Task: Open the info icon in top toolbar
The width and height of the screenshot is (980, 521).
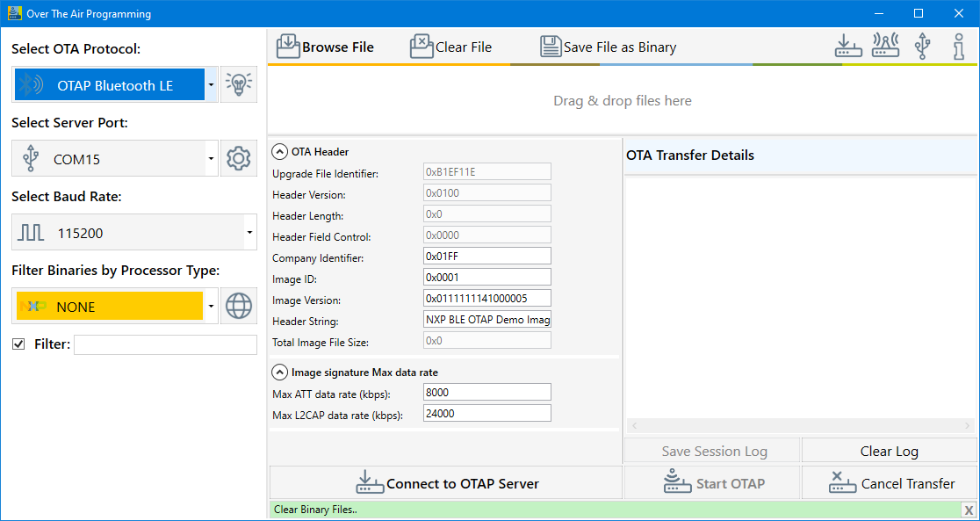Action: pyautogui.click(x=959, y=47)
